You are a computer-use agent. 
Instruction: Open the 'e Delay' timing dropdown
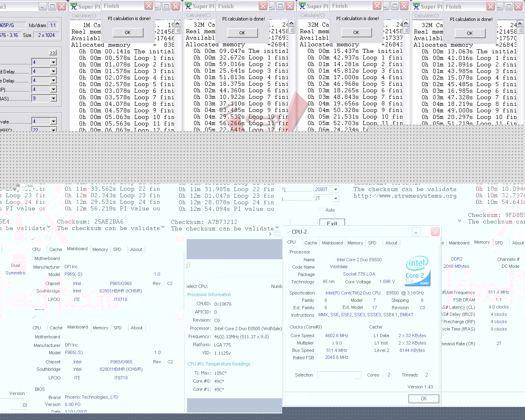tap(53, 80)
